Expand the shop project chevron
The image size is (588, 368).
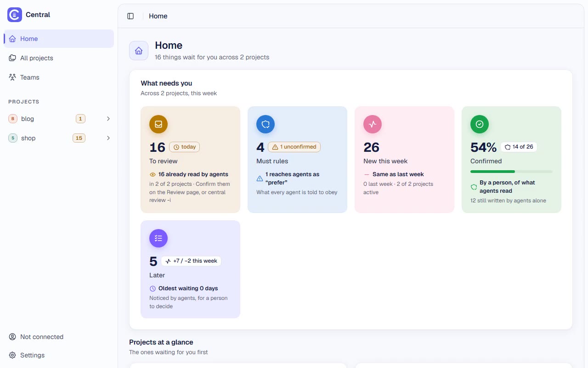108,138
